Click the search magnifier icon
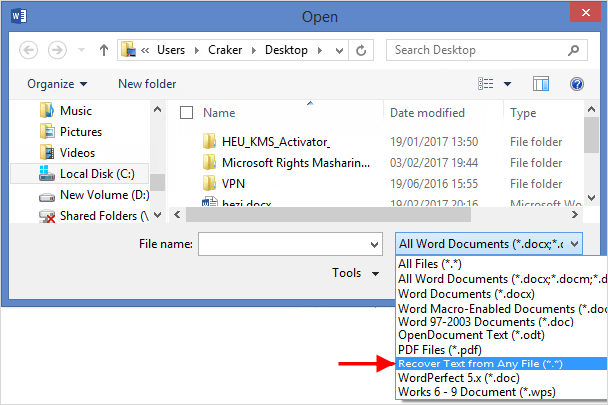Image resolution: width=608 pixels, height=405 pixels. 573,50
